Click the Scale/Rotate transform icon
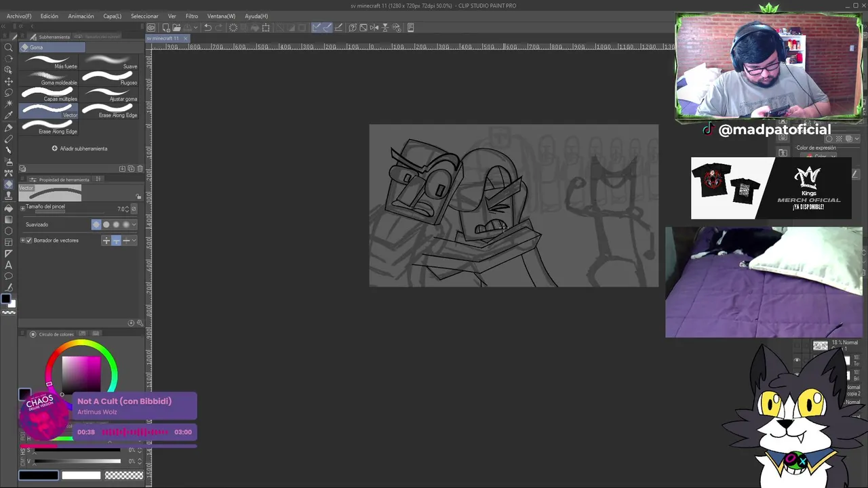This screenshot has width=868, height=488. pyautogui.click(x=266, y=28)
